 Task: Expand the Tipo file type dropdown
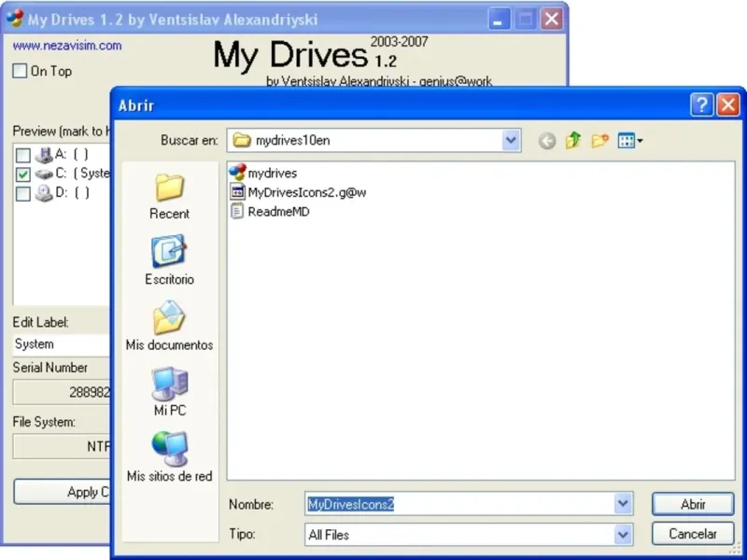[x=623, y=534]
